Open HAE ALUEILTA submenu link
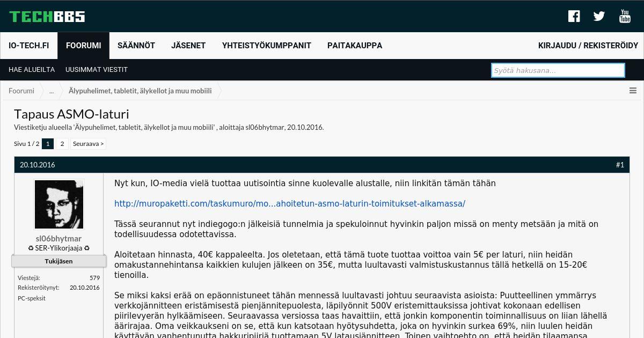The height and width of the screenshot is (338, 644). coord(32,70)
